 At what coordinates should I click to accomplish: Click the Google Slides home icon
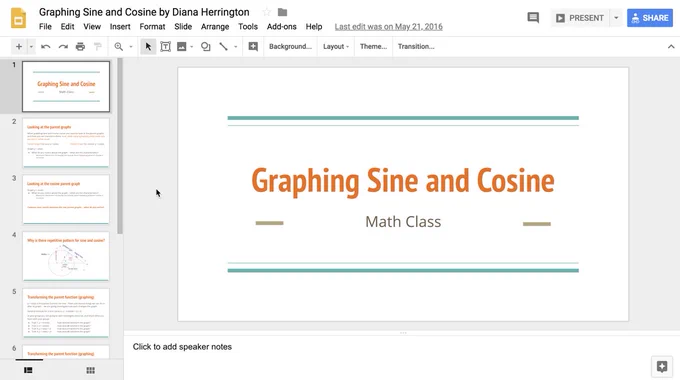click(x=18, y=18)
